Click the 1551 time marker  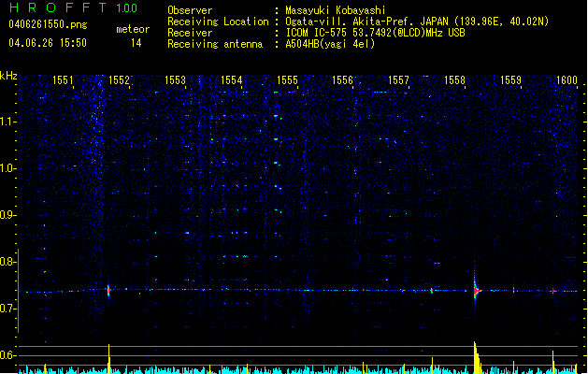[63, 80]
